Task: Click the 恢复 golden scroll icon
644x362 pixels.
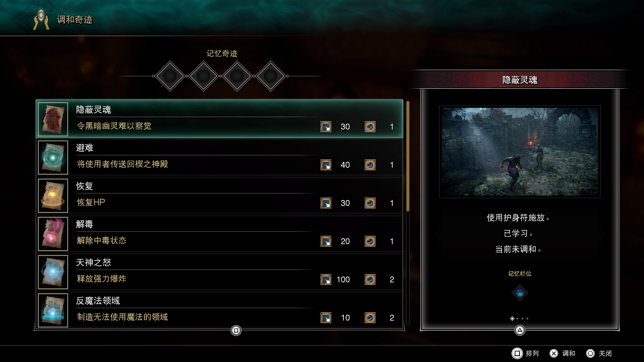Action: click(53, 196)
